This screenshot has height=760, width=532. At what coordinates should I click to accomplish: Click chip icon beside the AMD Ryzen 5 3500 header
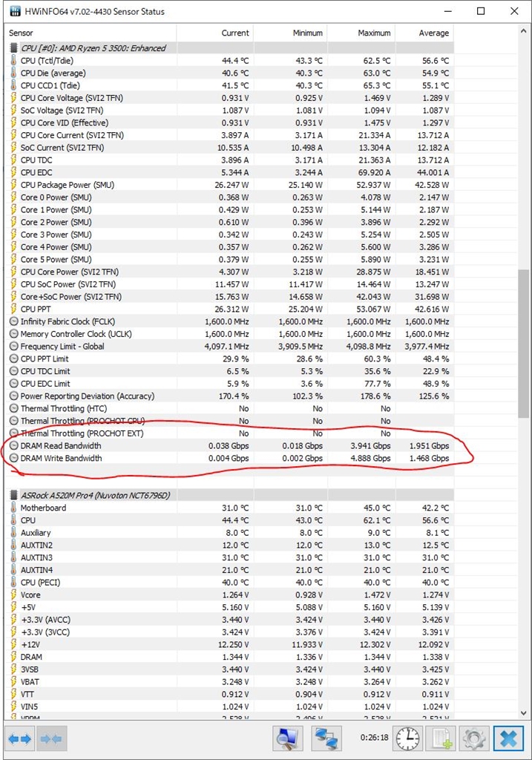point(14,48)
